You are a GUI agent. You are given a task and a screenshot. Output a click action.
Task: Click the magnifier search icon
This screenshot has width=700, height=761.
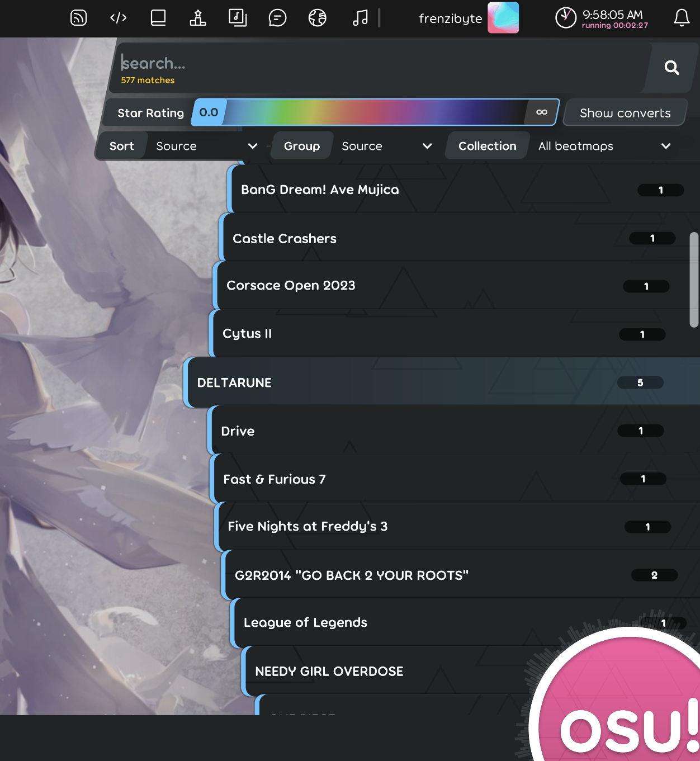(671, 68)
